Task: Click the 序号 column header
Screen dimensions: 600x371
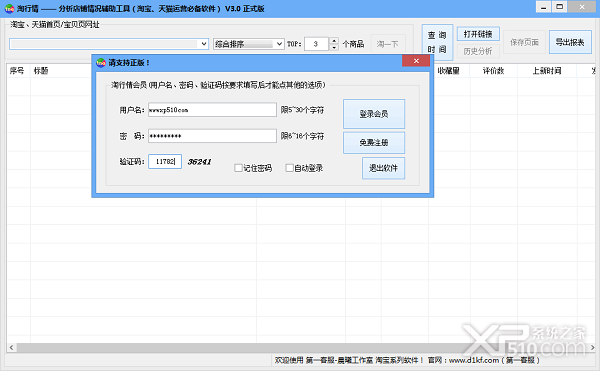Action: [18, 71]
